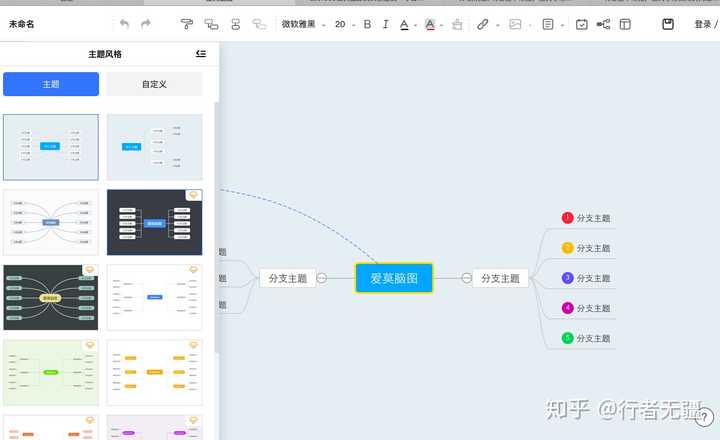Switch to the 自定义 tab

coord(154,84)
